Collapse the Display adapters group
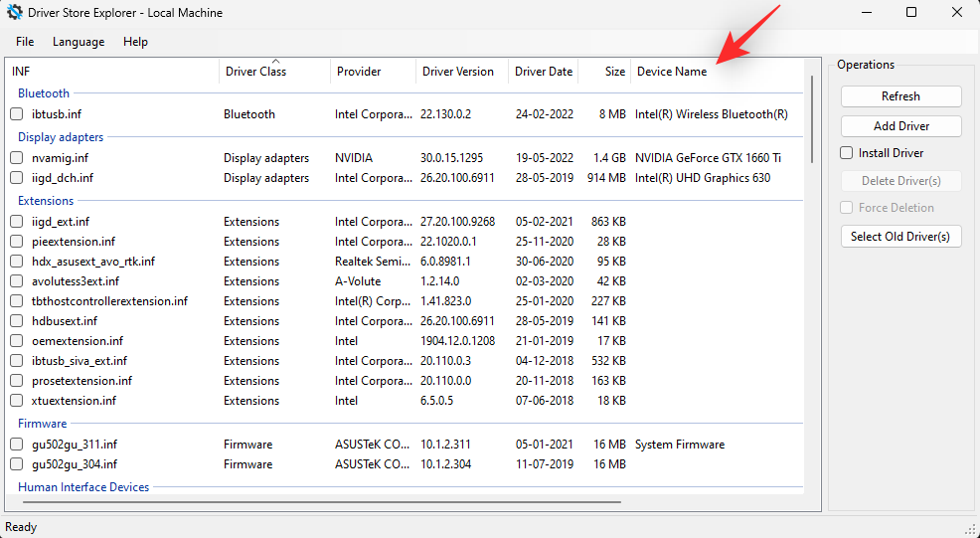This screenshot has width=980, height=538. pyautogui.click(x=61, y=137)
